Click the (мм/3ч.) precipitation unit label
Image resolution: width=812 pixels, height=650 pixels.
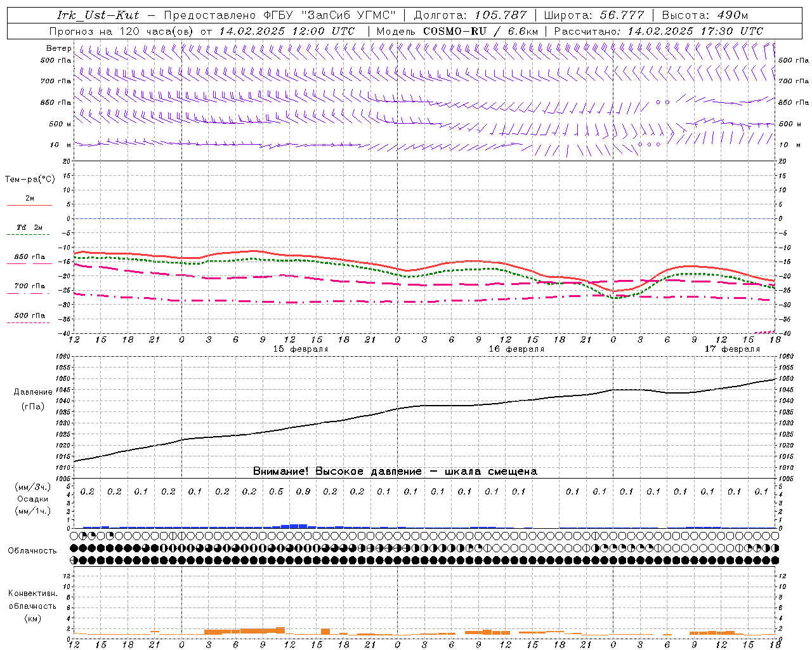pos(33,487)
